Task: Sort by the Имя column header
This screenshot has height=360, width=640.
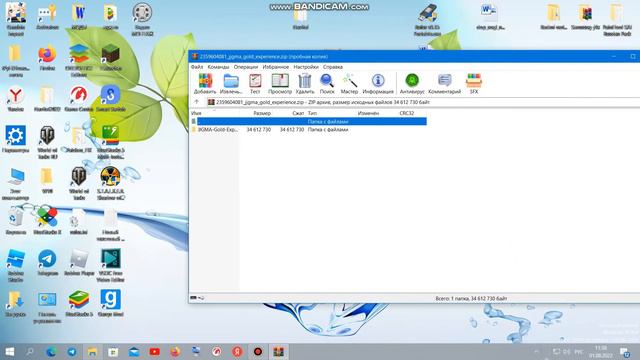Action: pos(196,113)
